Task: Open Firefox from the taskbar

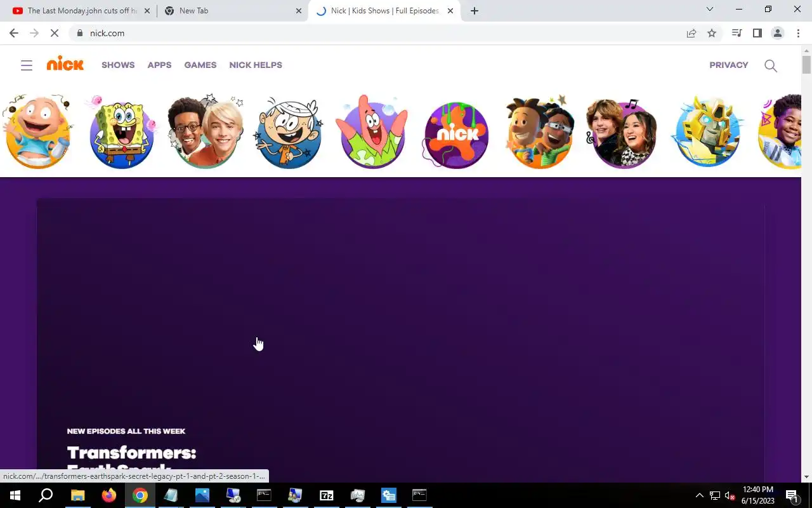Action: point(108,495)
